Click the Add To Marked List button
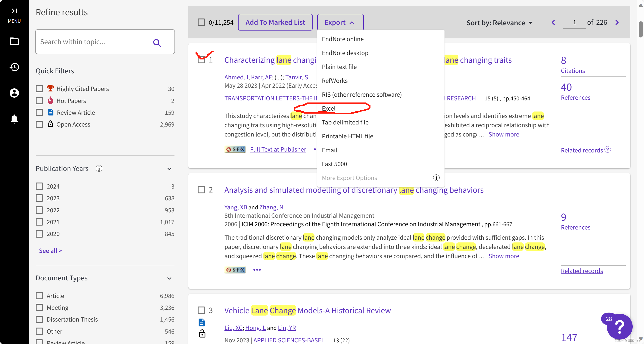Viewport: 644px width, 344px height. click(x=275, y=22)
